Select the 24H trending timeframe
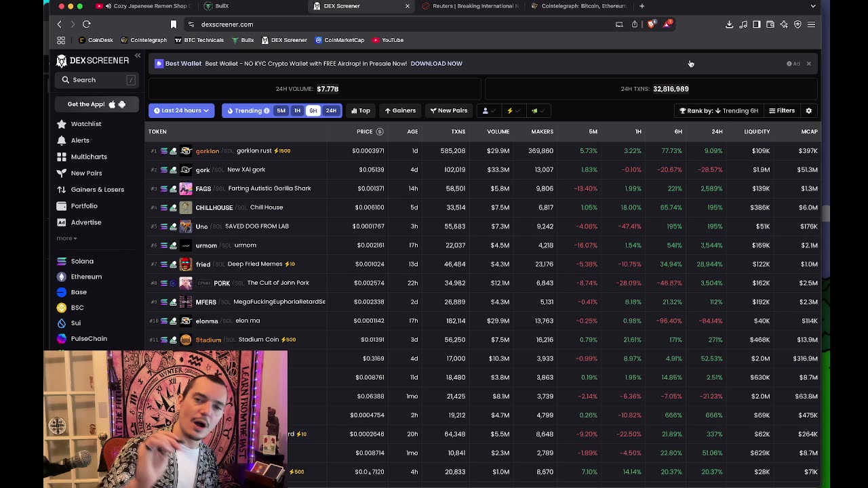The image size is (868, 488). [x=331, y=110]
